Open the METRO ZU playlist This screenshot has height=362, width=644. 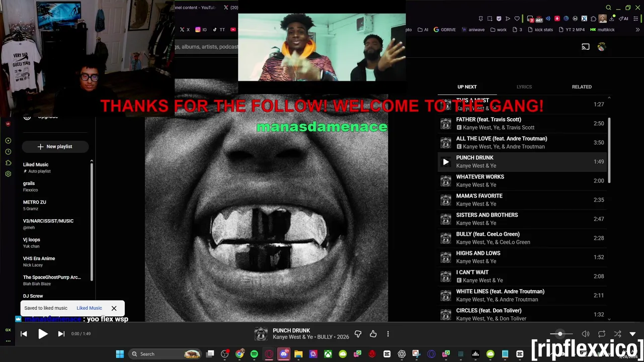[55, 205]
